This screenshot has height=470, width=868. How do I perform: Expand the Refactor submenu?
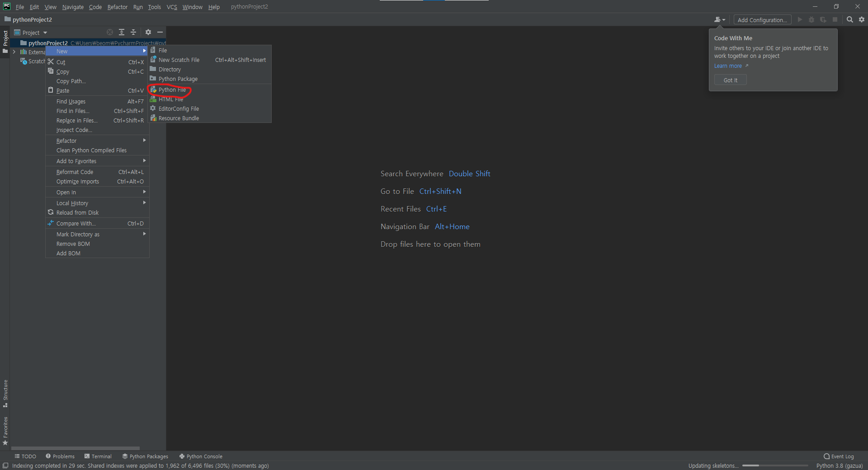point(97,141)
